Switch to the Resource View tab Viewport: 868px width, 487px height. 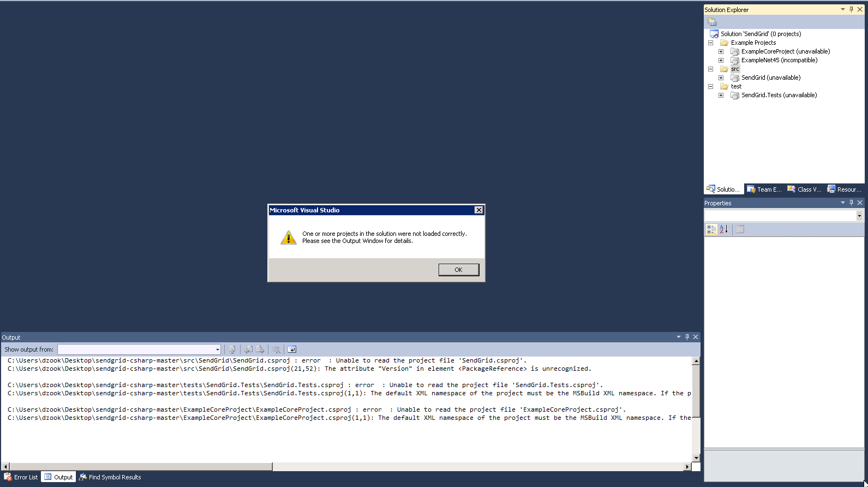pos(845,189)
